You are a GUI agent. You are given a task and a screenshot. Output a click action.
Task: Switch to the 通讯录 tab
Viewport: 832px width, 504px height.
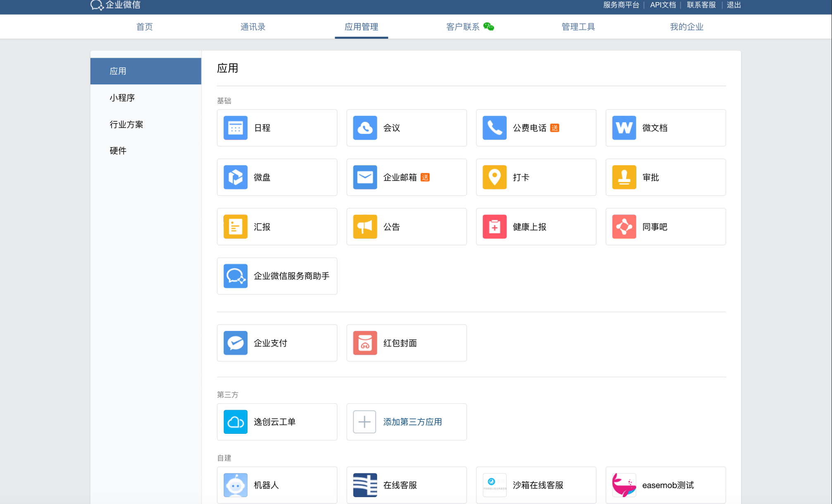[x=253, y=27]
